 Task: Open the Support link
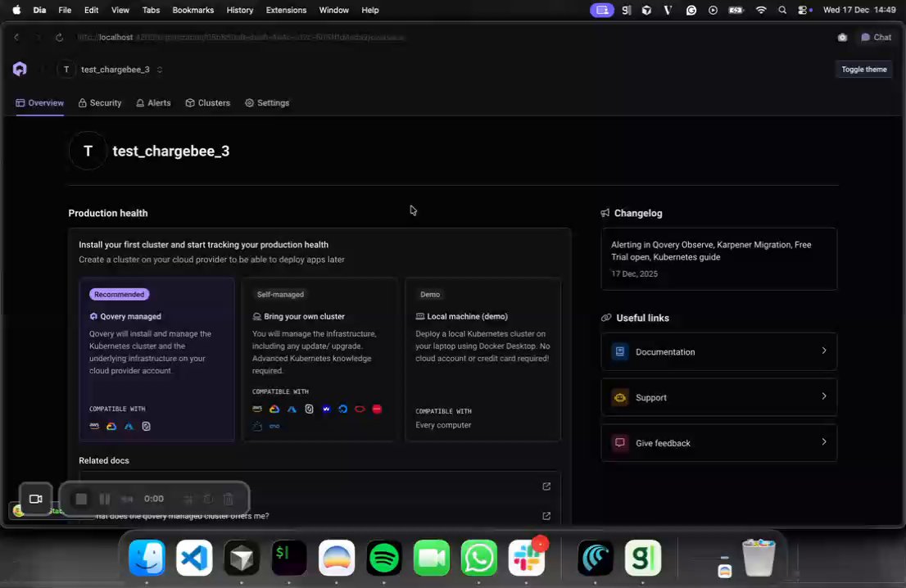pos(718,397)
